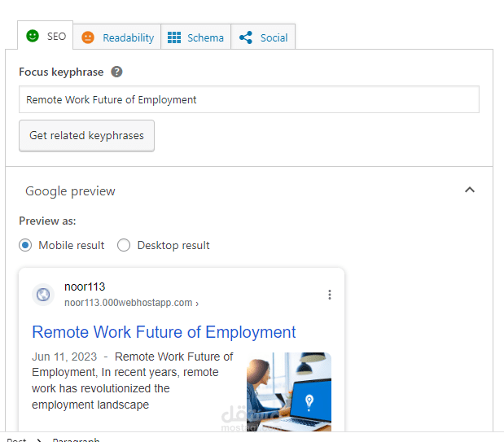Image resolution: width=504 pixels, height=442 pixels.
Task: Click the green smiley icon on SEO tab
Action: coord(33,36)
